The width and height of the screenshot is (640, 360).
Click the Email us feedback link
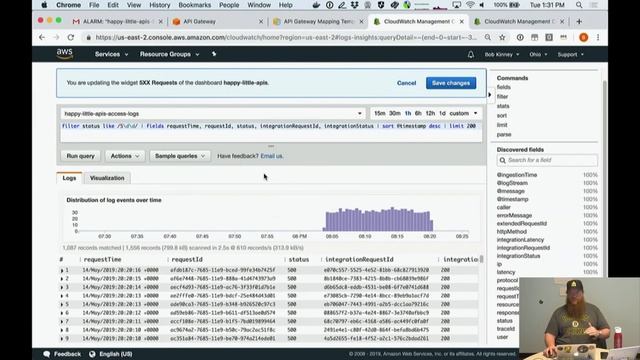[x=271, y=156]
